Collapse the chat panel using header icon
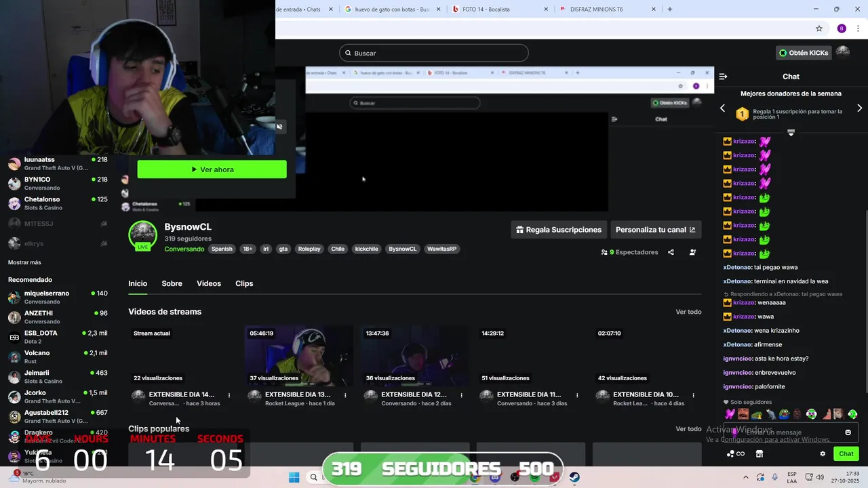Screen dimensions: 868x488 [723, 77]
